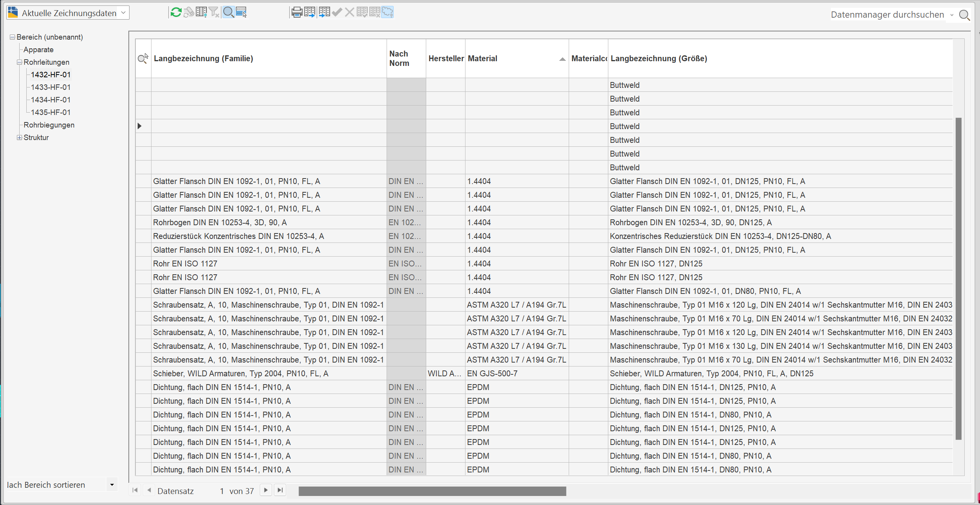Image resolution: width=980 pixels, height=505 pixels.
Task: Open the Aktuelle Zeichnungsdaten dropdown
Action: tap(123, 12)
